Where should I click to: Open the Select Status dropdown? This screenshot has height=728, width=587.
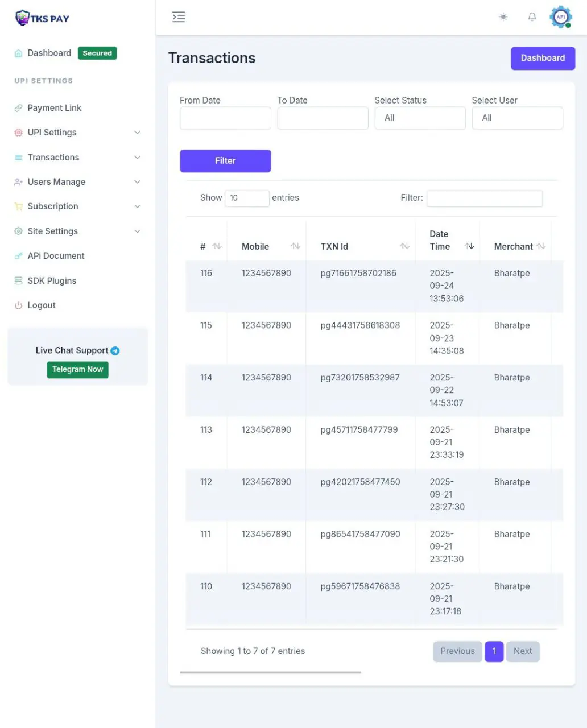420,118
